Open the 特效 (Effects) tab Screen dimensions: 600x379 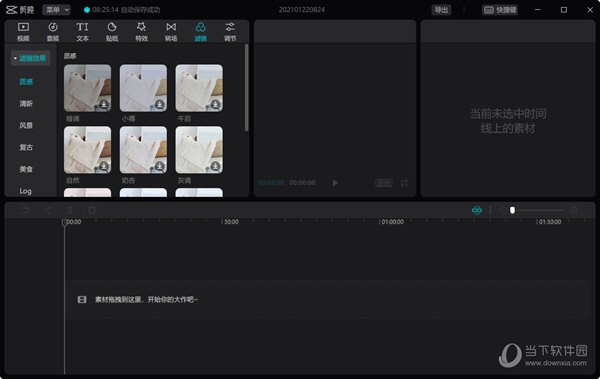tap(141, 31)
